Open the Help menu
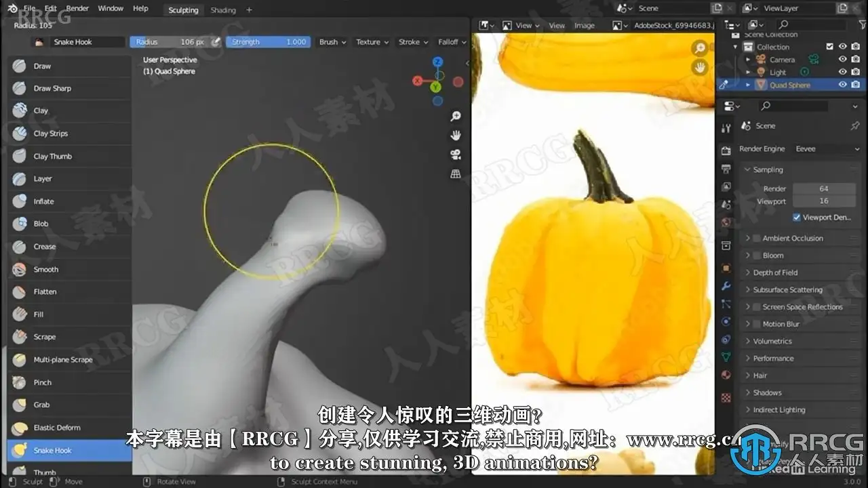The width and height of the screenshot is (868, 488). pos(140,8)
